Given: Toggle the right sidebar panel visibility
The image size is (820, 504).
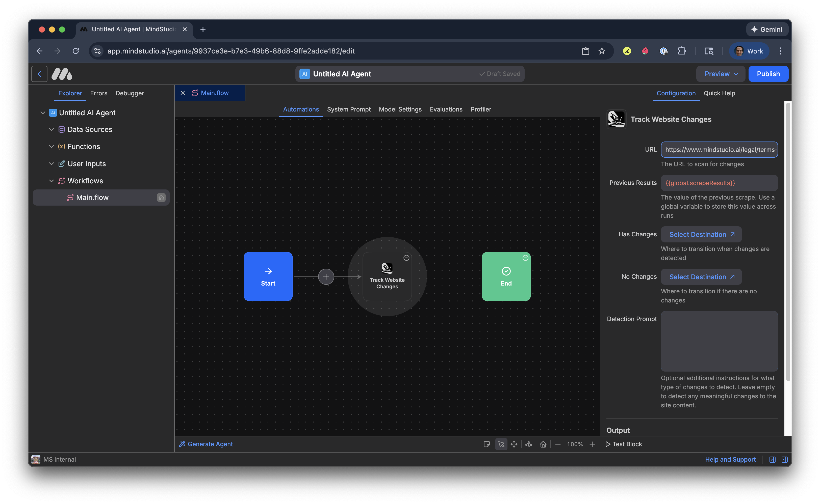Looking at the screenshot, I should pyautogui.click(x=785, y=459).
